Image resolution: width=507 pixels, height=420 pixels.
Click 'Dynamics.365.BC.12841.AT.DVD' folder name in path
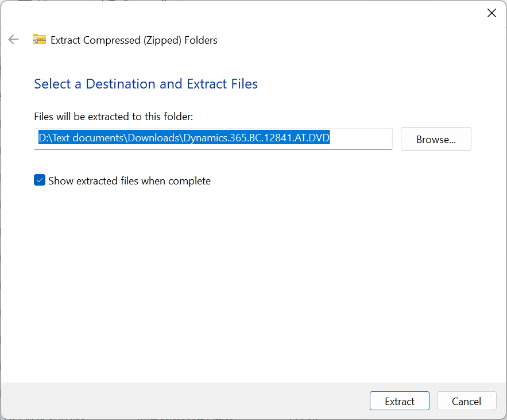point(258,138)
